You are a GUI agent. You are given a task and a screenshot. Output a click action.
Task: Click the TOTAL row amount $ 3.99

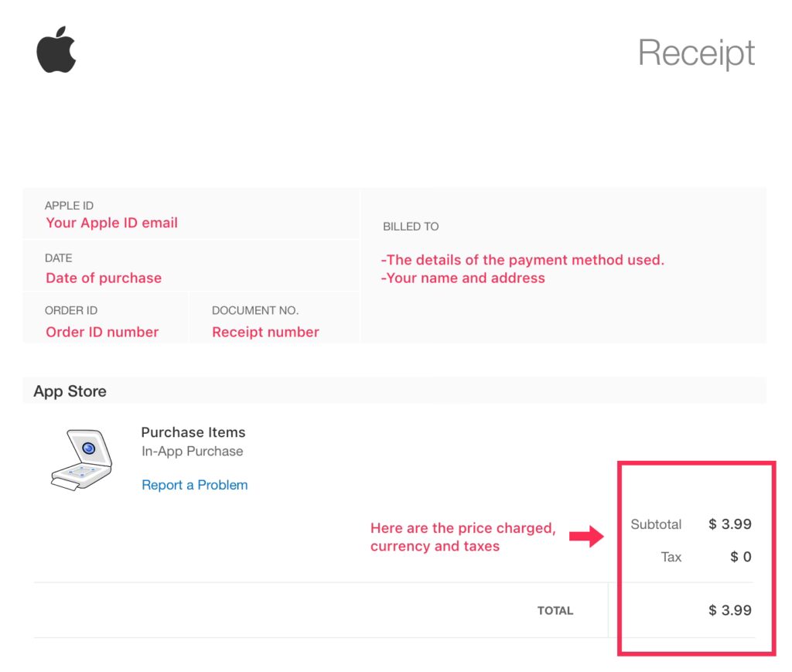click(x=730, y=610)
